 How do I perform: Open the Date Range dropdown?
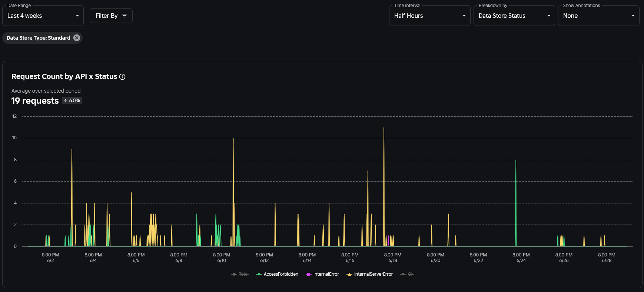[x=43, y=16]
